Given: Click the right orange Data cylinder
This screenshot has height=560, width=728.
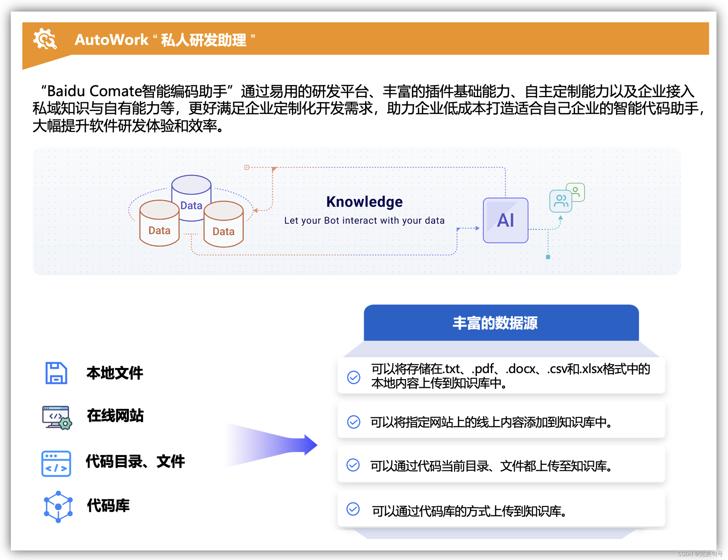Looking at the screenshot, I should pyautogui.click(x=223, y=224).
